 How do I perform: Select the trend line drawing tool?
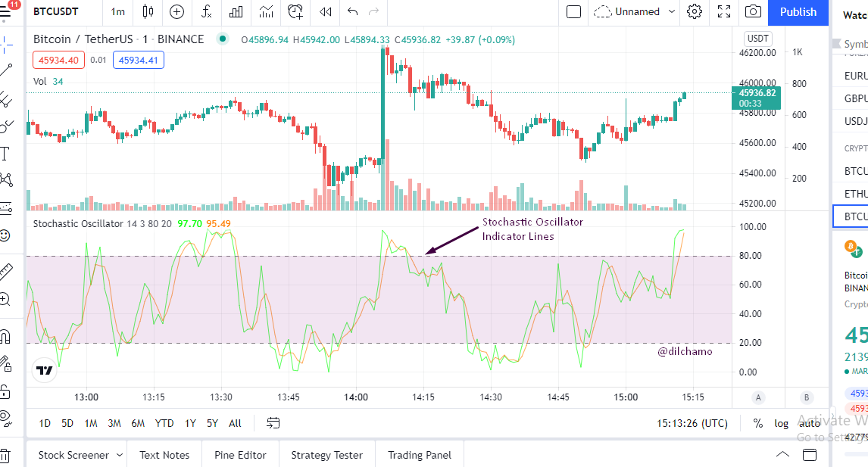5,70
